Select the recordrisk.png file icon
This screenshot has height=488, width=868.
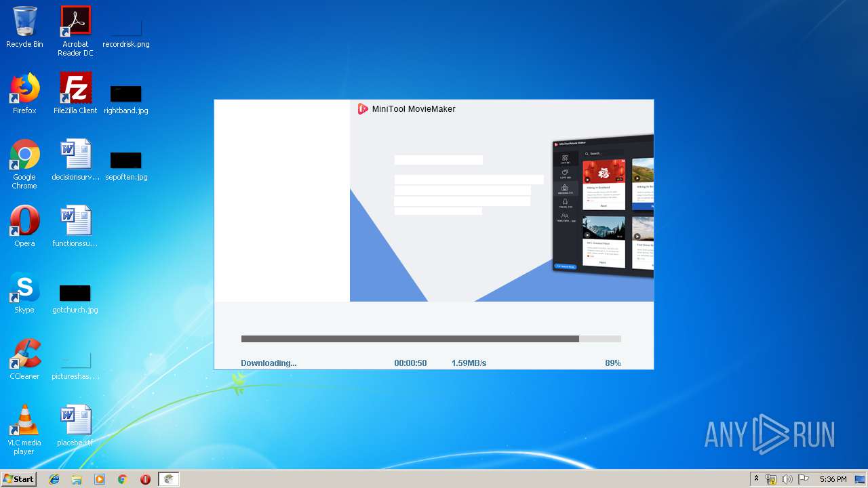point(126,27)
